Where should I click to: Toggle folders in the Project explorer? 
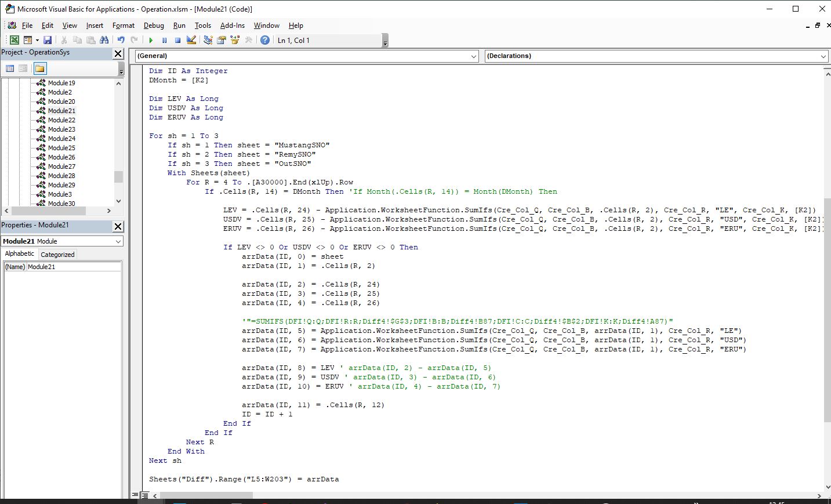coord(39,68)
